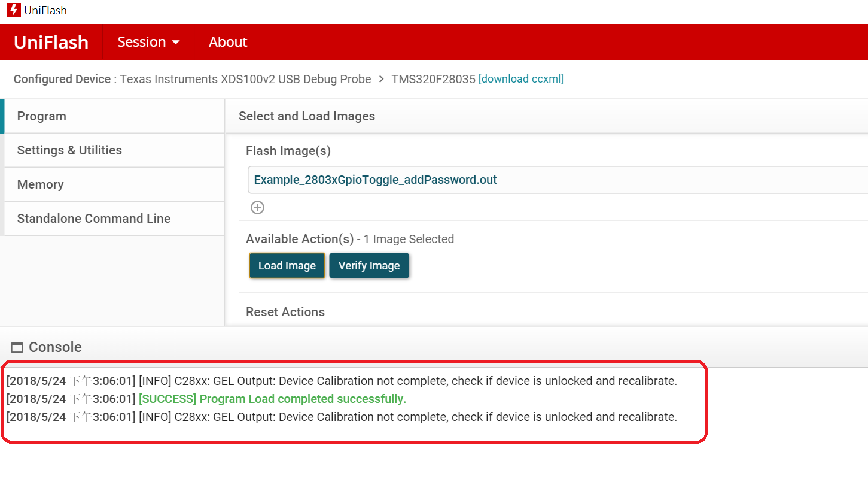
Task: Click the Configured Device label
Action: (62, 79)
